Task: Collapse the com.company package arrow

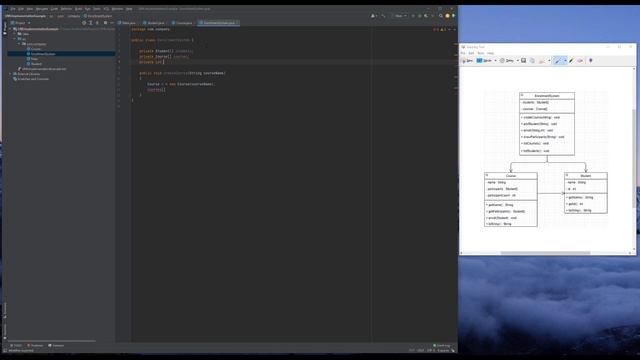Action: click(19, 44)
